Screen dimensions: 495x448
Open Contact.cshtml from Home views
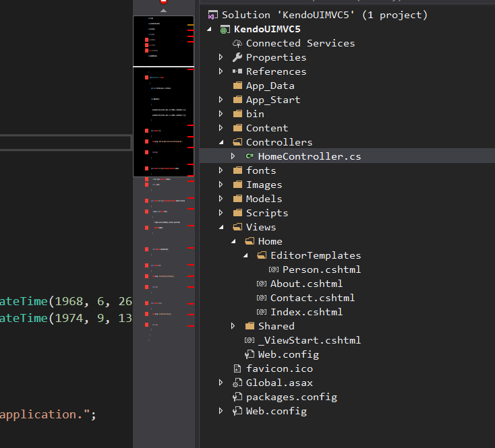pyautogui.click(x=312, y=298)
